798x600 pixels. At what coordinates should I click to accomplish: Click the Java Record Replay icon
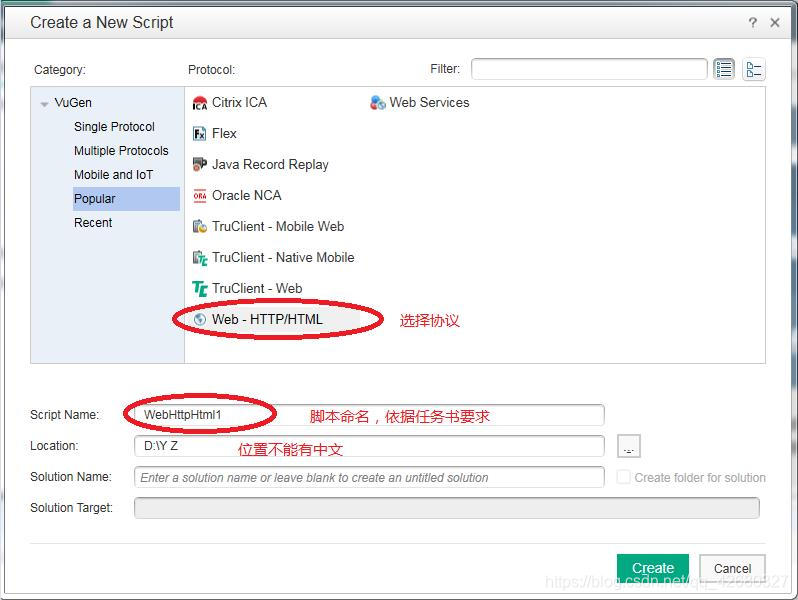click(200, 164)
